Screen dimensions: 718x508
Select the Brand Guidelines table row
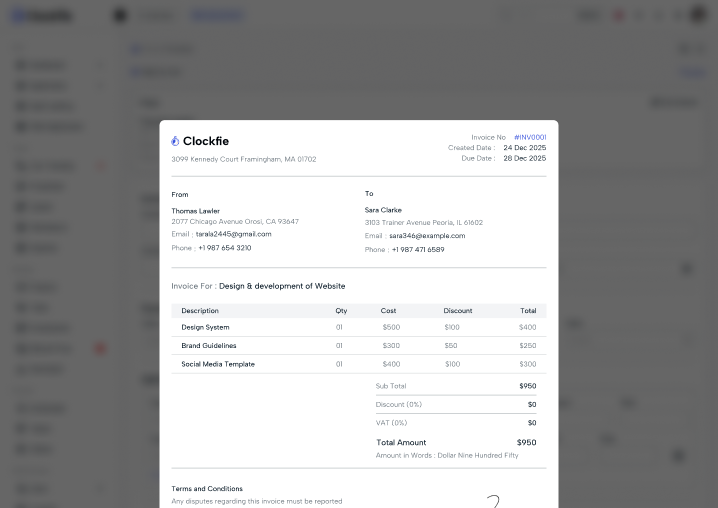point(359,345)
